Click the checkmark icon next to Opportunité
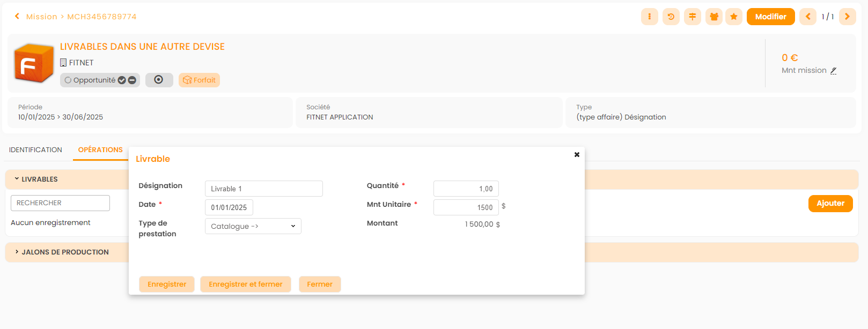 pyautogui.click(x=122, y=80)
